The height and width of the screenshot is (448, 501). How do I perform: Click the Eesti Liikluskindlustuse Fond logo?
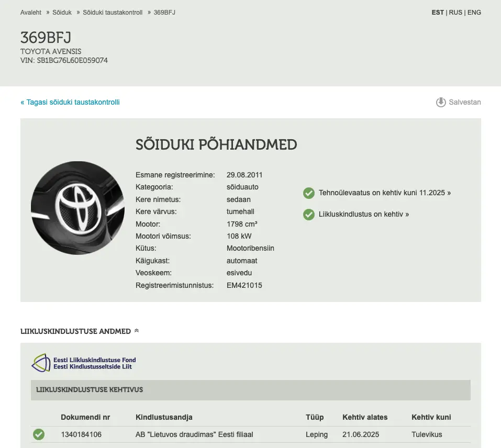(x=84, y=363)
